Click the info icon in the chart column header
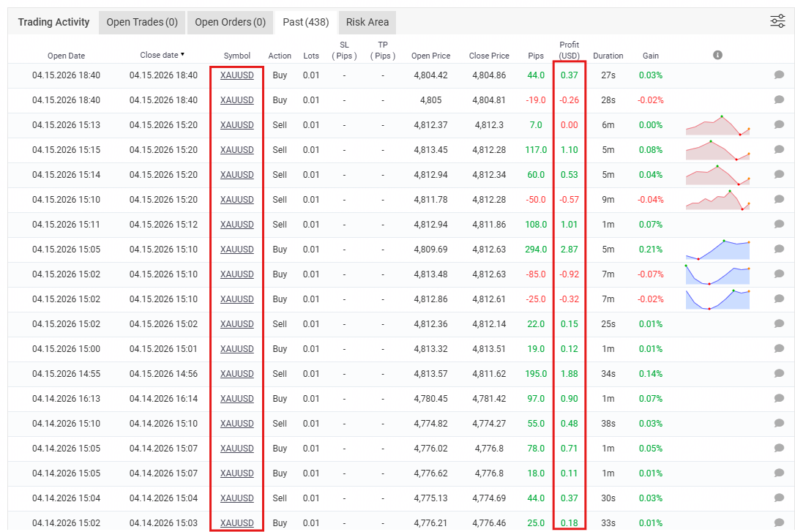The image size is (795, 532). [x=717, y=55]
